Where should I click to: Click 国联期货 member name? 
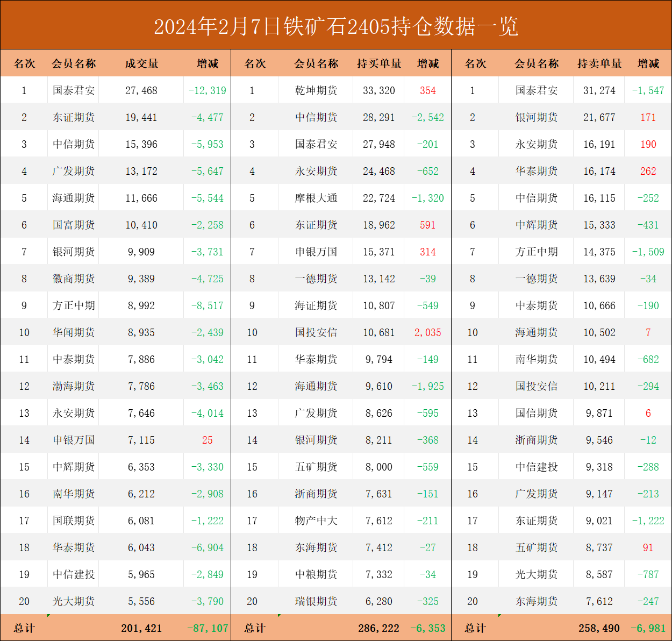(x=74, y=521)
